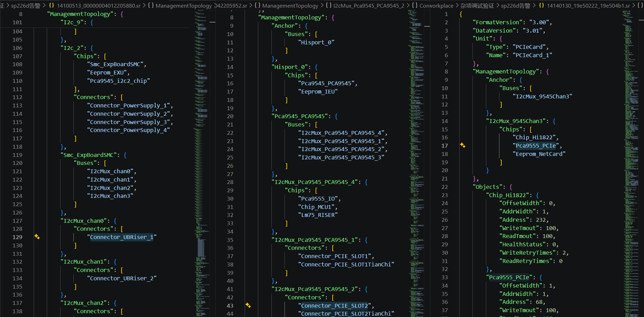
Task: Open the 14100513_00000004012205880.sr breadcrumb in left pane
Action: pos(99,6)
